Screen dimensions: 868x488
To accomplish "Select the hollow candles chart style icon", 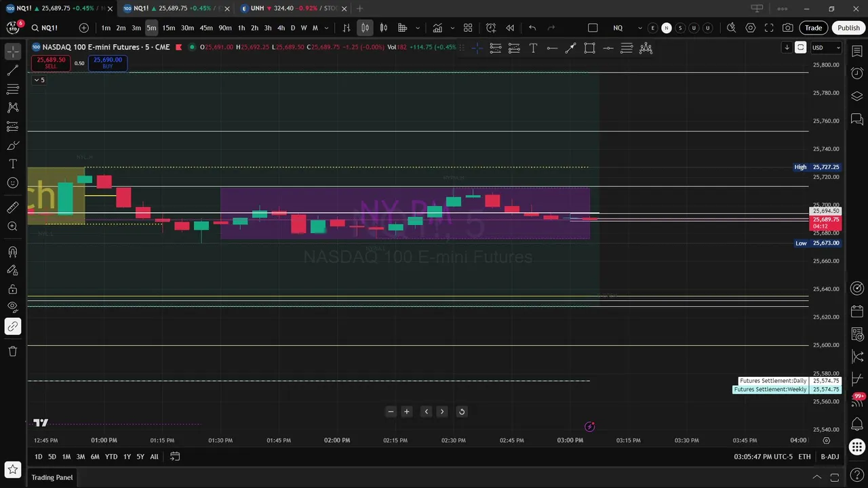I will [x=384, y=28].
